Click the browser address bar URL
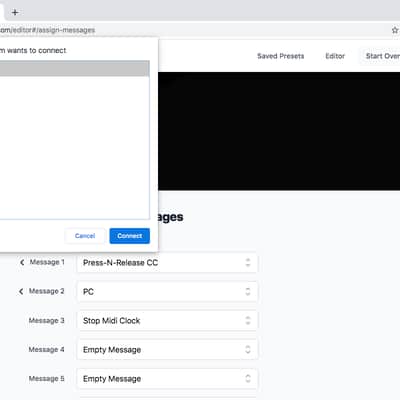This screenshot has width=400, height=400. point(47,30)
